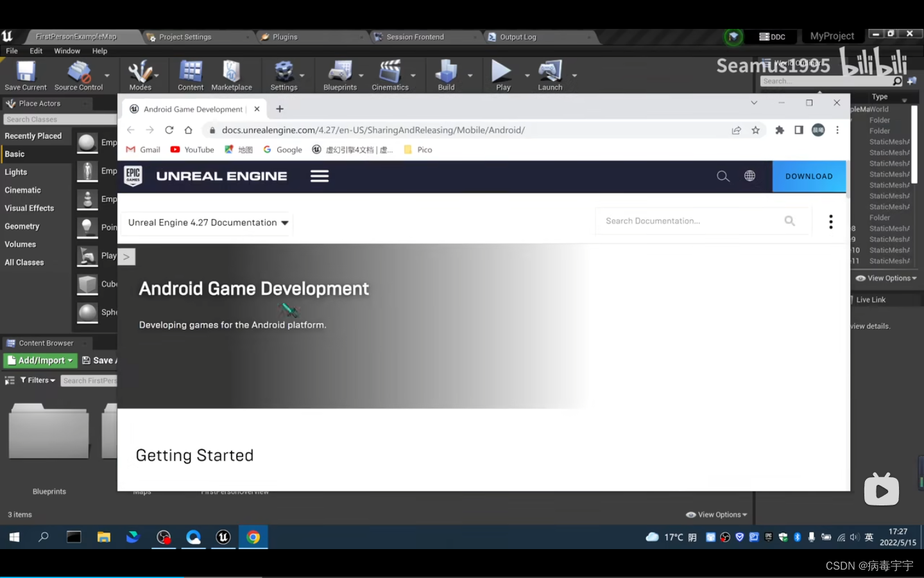Open World Outliner View Options

pos(887,278)
